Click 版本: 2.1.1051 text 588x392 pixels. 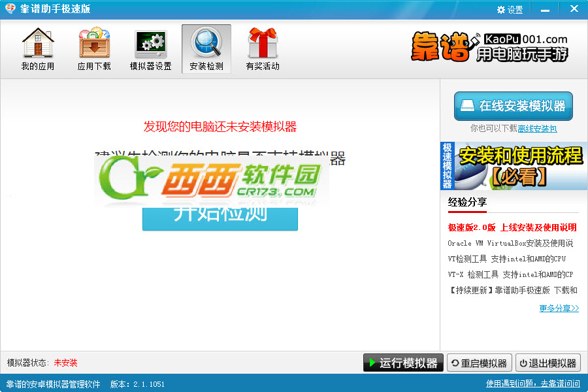pyautogui.click(x=137, y=384)
